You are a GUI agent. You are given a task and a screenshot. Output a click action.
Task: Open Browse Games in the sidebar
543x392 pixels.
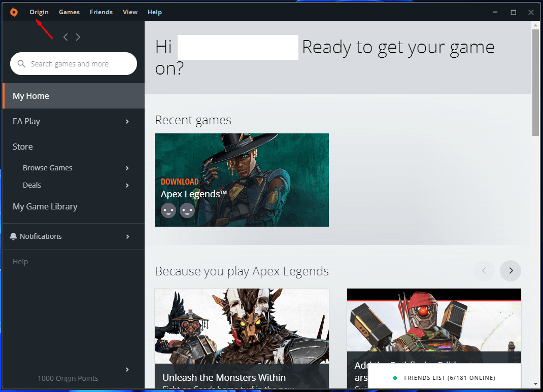(47, 168)
